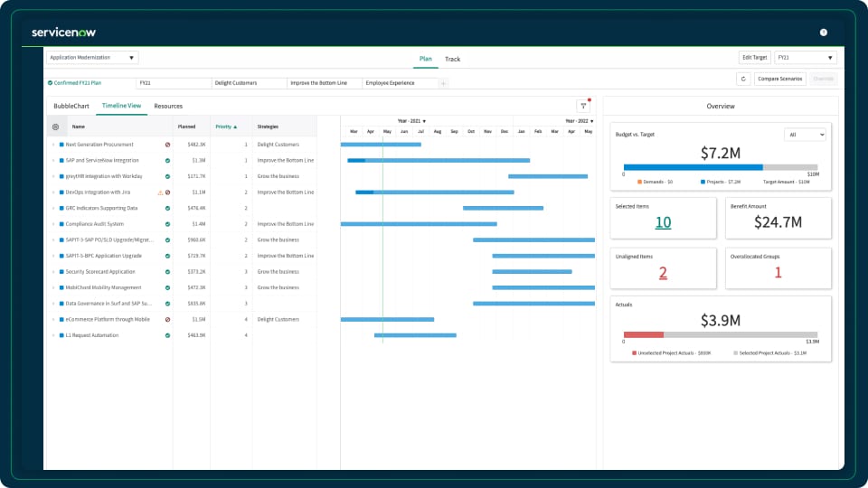Click the help icon in top header
Image resolution: width=868 pixels, height=488 pixels.
(x=823, y=33)
